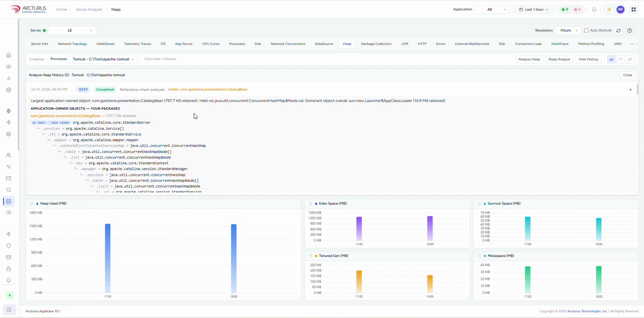Image resolution: width=644 pixels, height=318 pixels.
Task: Click the refresh icon beside Auto Refresh
Action: pyautogui.click(x=619, y=31)
